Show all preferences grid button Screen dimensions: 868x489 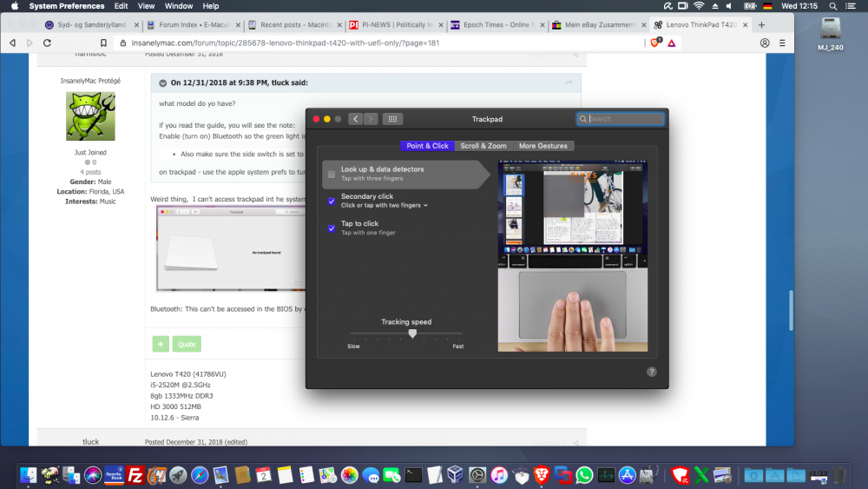pyautogui.click(x=392, y=119)
